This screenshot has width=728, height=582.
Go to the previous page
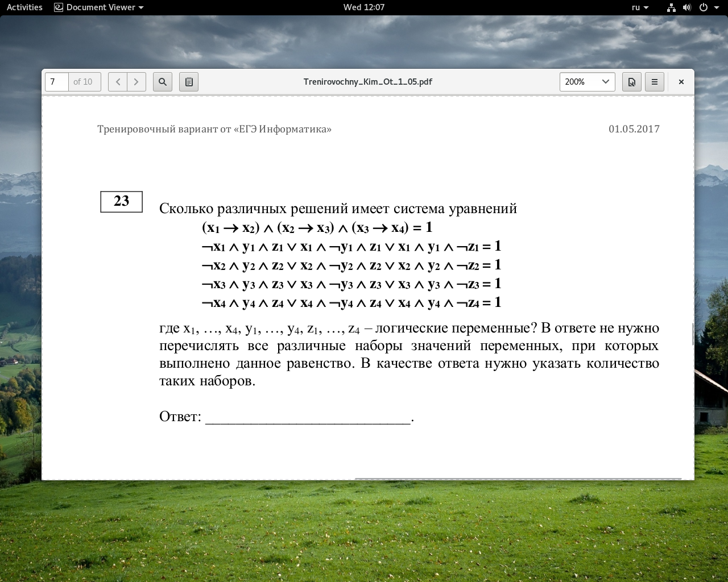[x=118, y=82]
